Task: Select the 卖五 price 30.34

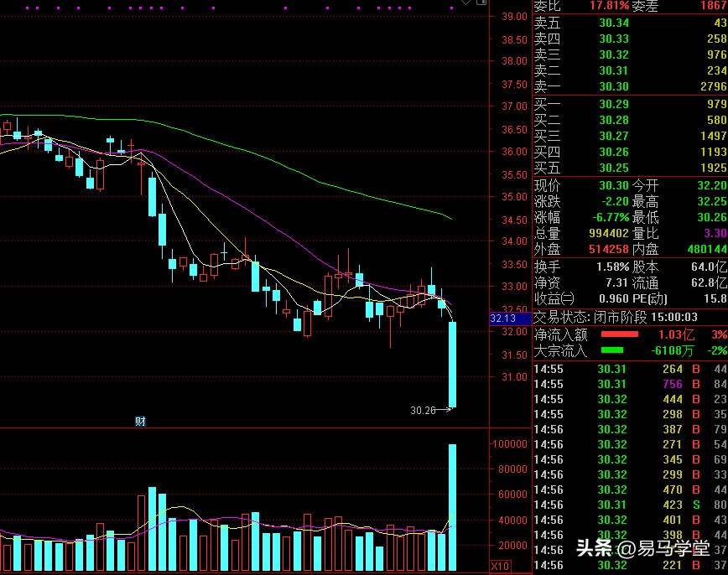Action: [614, 23]
